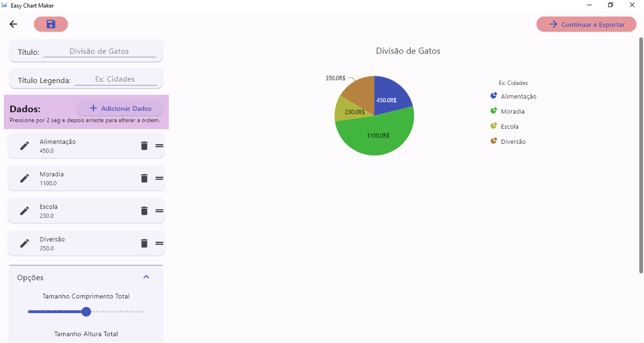Click the drag handle next to Moradia
The width and height of the screenshot is (644, 343).
[x=159, y=178]
